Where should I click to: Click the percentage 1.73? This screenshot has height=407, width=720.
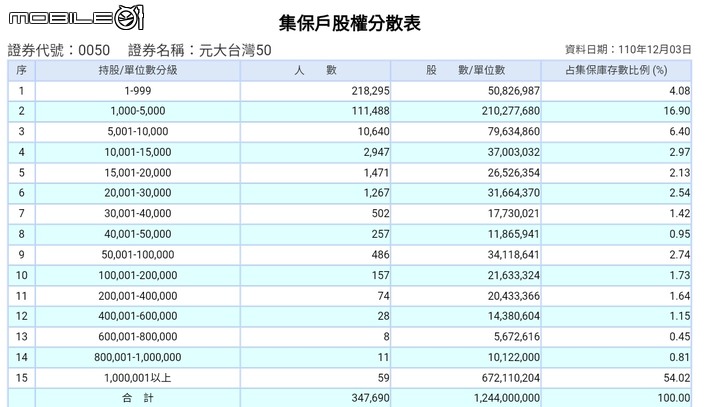(x=680, y=276)
